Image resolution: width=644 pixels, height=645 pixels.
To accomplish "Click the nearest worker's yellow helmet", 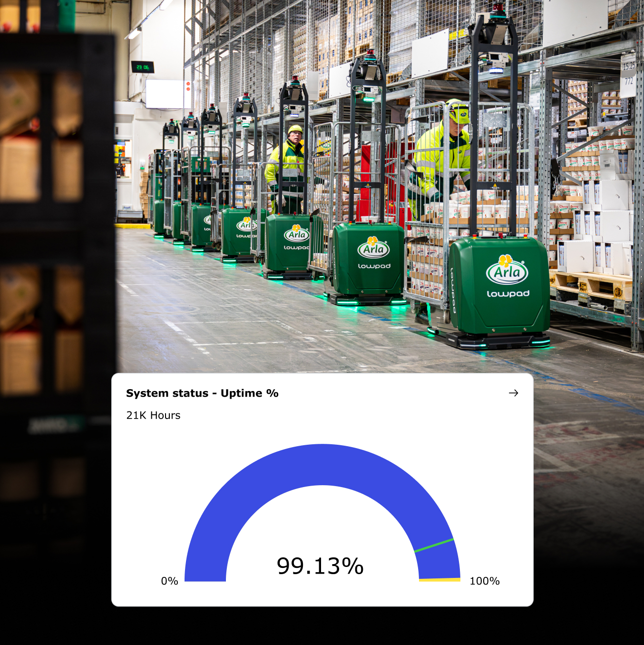I will coord(458,111).
